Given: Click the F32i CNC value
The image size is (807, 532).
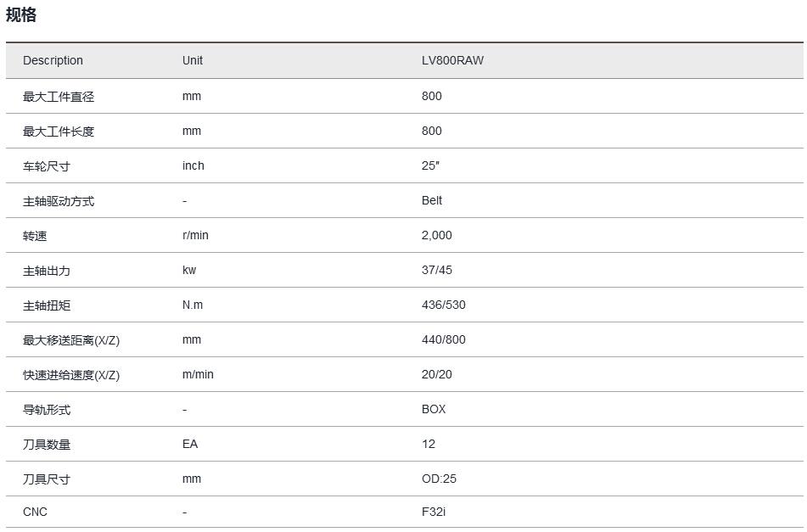Looking at the screenshot, I should pyautogui.click(x=433, y=512).
